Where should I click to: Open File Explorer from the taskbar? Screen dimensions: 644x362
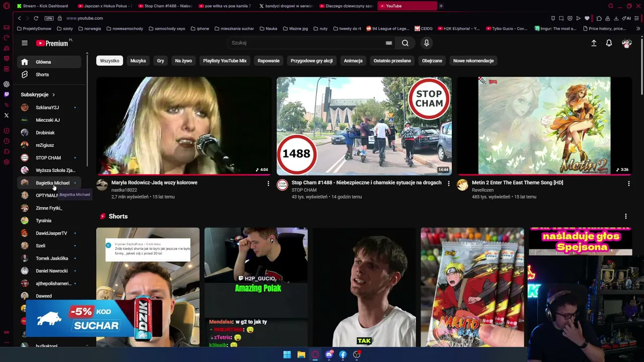coord(301,354)
